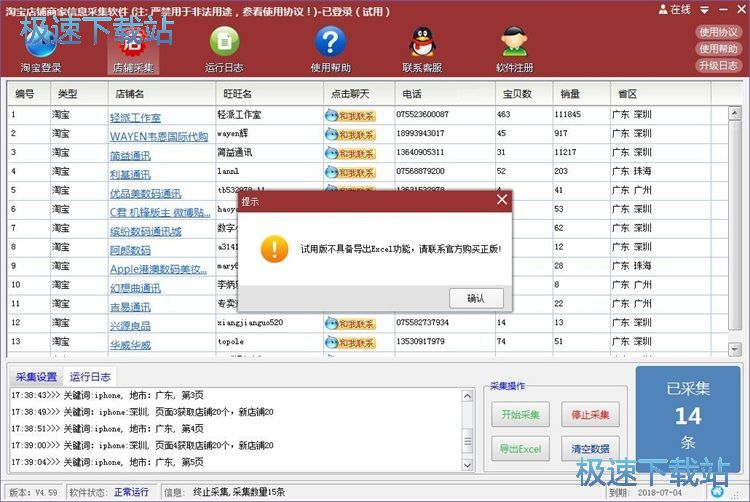This screenshot has height=502, width=750.
Task: Click the chat icon for 轻派工作室 row
Action: coord(350,115)
